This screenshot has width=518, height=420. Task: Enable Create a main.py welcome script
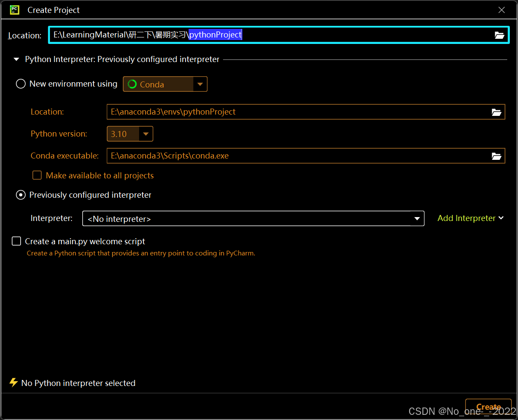coord(16,241)
